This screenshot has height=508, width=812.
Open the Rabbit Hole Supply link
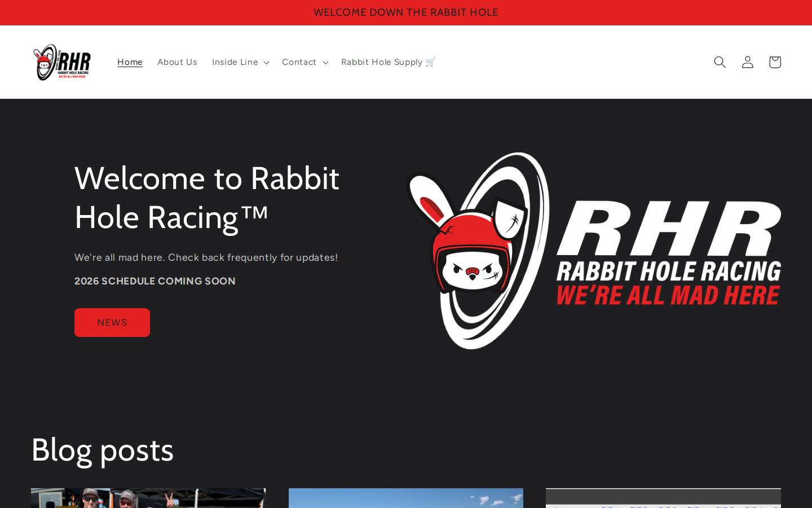pos(388,62)
